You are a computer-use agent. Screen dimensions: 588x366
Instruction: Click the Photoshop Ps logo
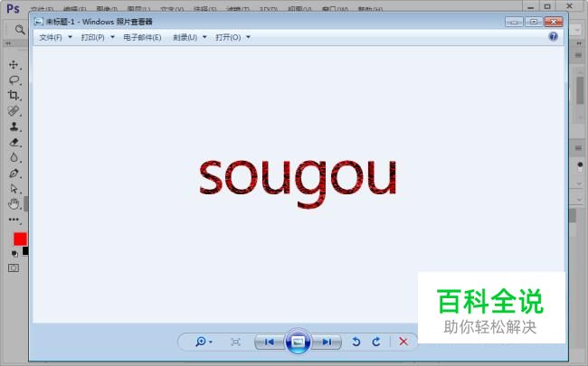pyautogui.click(x=14, y=8)
